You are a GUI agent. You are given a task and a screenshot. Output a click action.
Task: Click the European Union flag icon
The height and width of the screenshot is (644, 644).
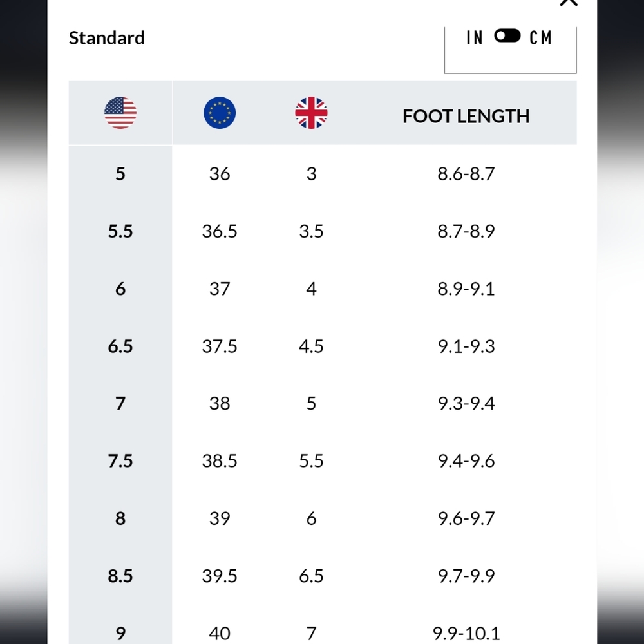pyautogui.click(x=220, y=113)
